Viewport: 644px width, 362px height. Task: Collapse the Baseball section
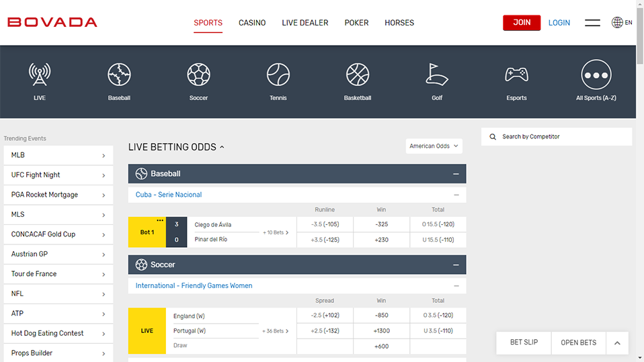[456, 174]
